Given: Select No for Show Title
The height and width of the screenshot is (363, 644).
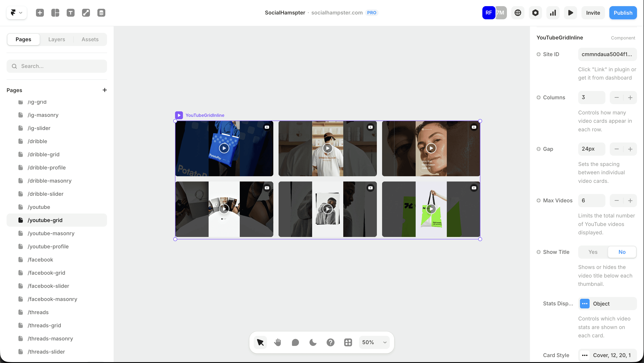Looking at the screenshot, I should coord(622,252).
